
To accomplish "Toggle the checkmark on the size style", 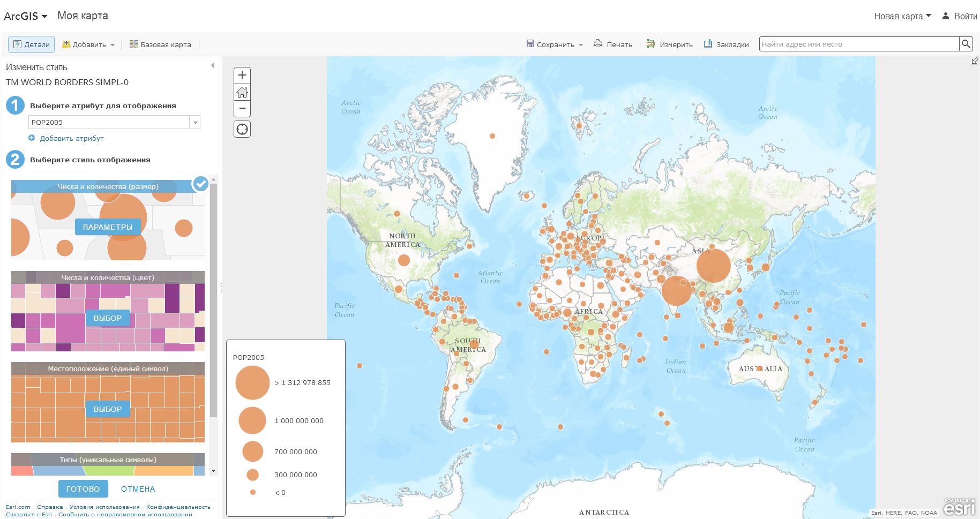I will pyautogui.click(x=200, y=184).
